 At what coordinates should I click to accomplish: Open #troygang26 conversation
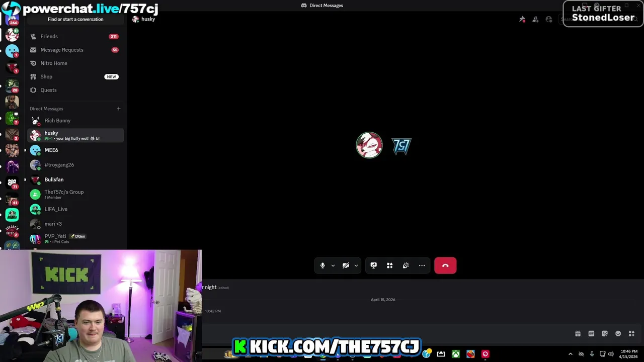point(74,164)
